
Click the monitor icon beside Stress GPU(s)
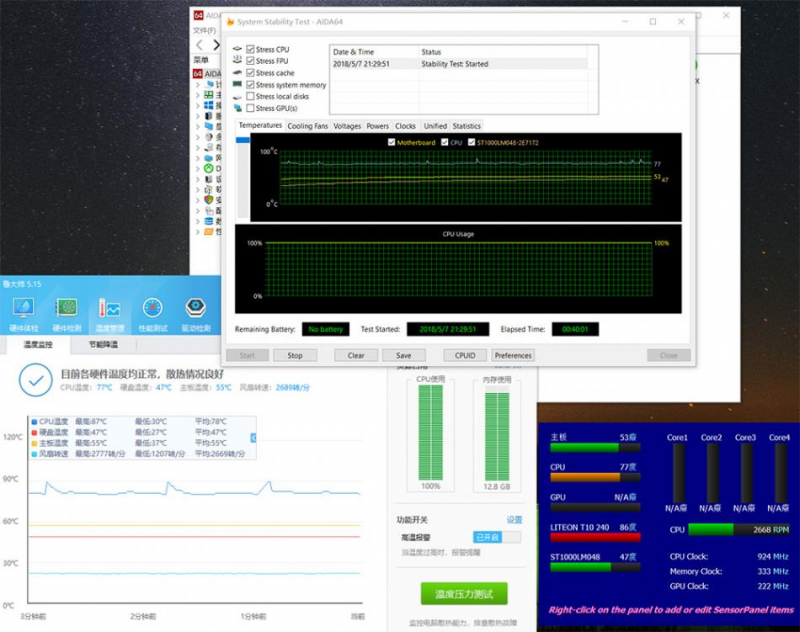[x=237, y=108]
